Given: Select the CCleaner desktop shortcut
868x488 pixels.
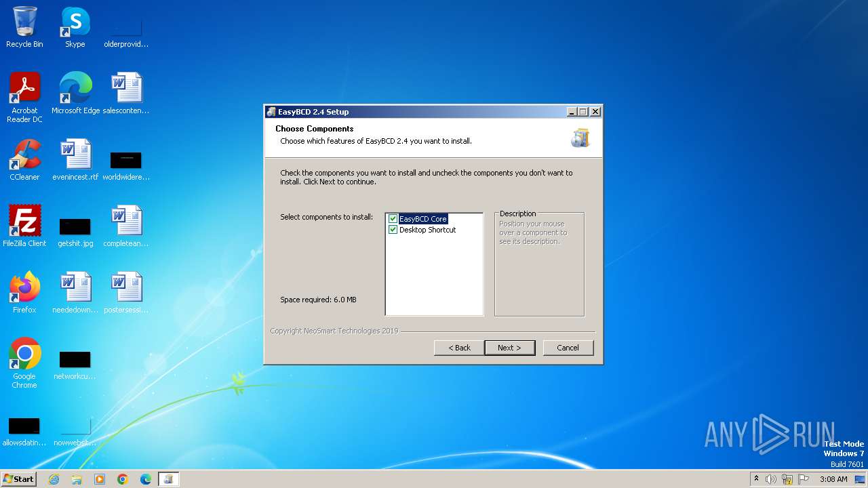Looking at the screenshot, I should [x=24, y=160].
